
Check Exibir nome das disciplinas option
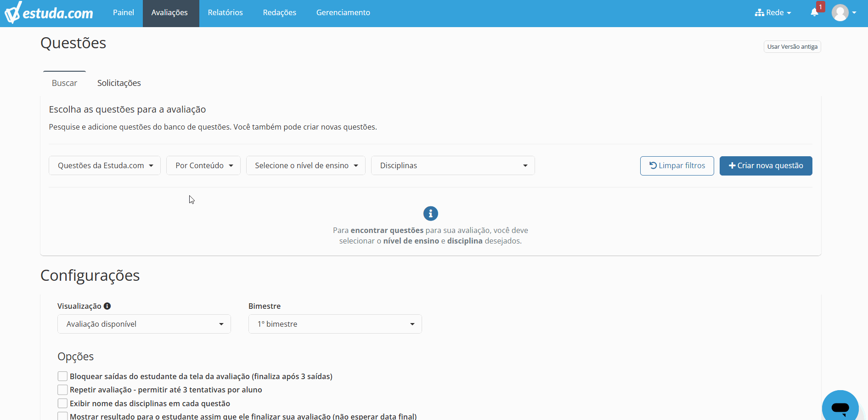(62, 403)
